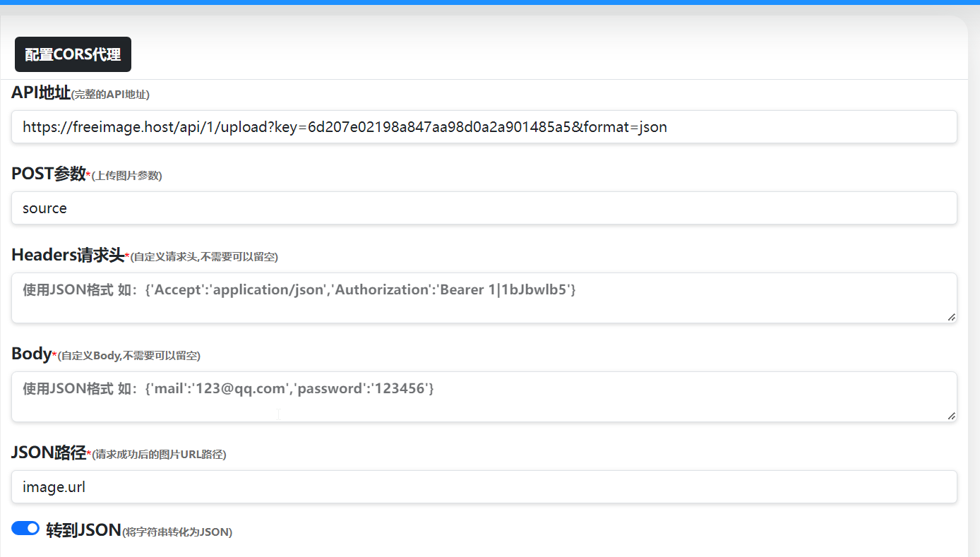
Task: Click the JSON路径 label text
Action: [48, 453]
